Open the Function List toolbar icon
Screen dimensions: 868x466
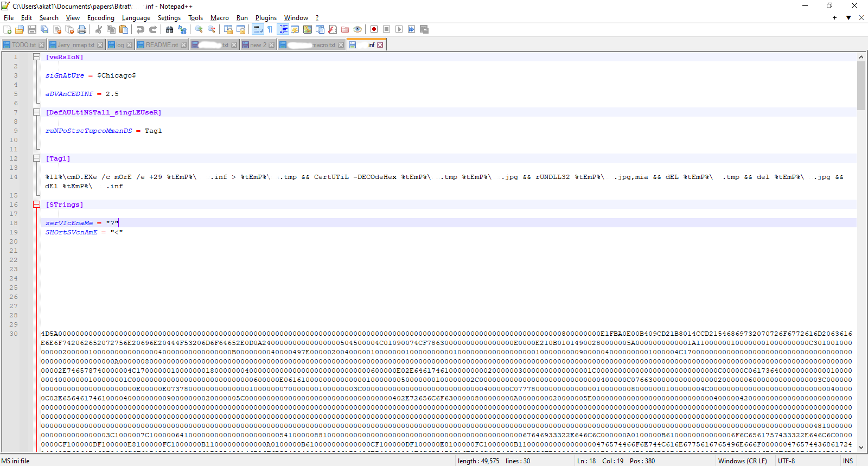333,29
